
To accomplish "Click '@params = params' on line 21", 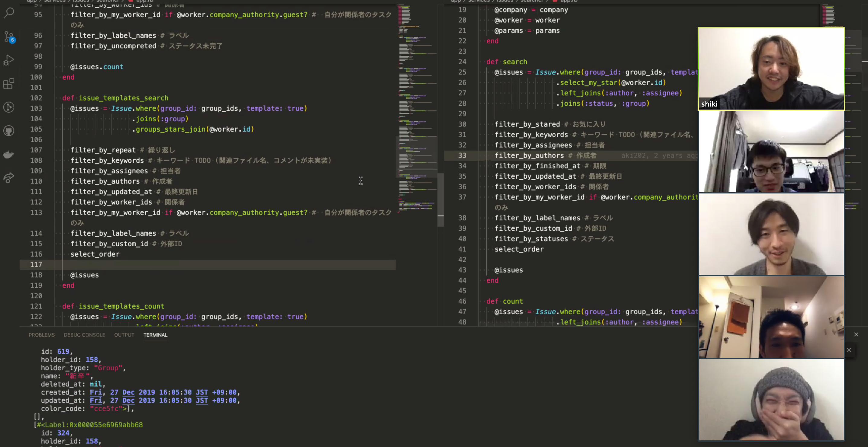I will coord(527,30).
